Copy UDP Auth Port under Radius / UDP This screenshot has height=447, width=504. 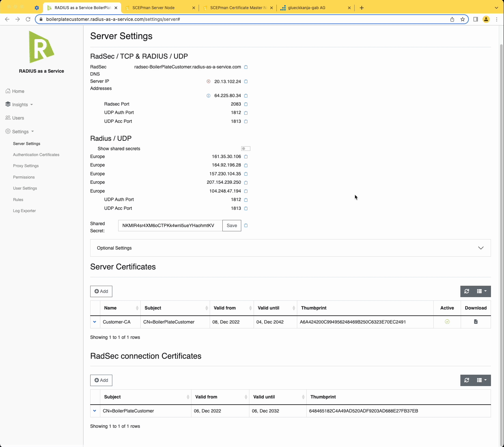click(x=246, y=200)
